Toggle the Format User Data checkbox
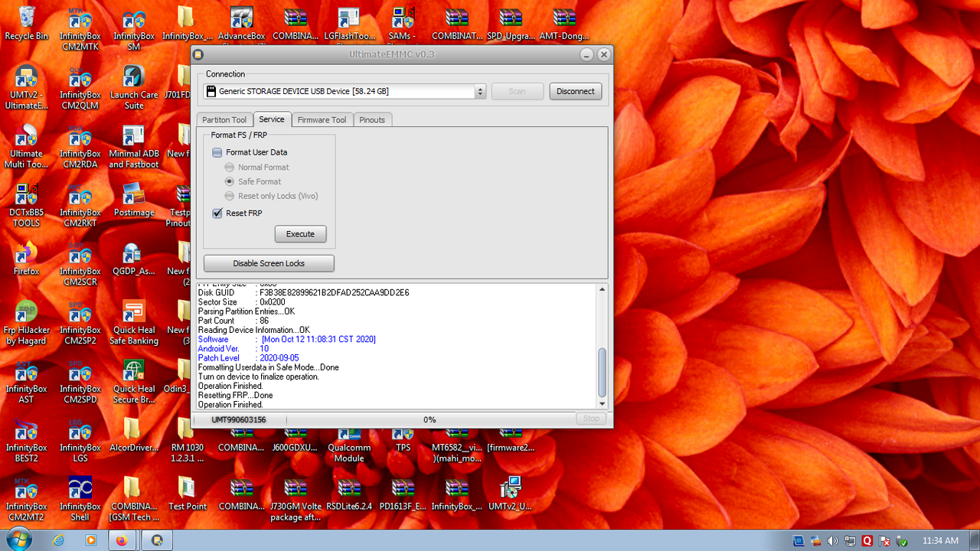 click(x=217, y=152)
